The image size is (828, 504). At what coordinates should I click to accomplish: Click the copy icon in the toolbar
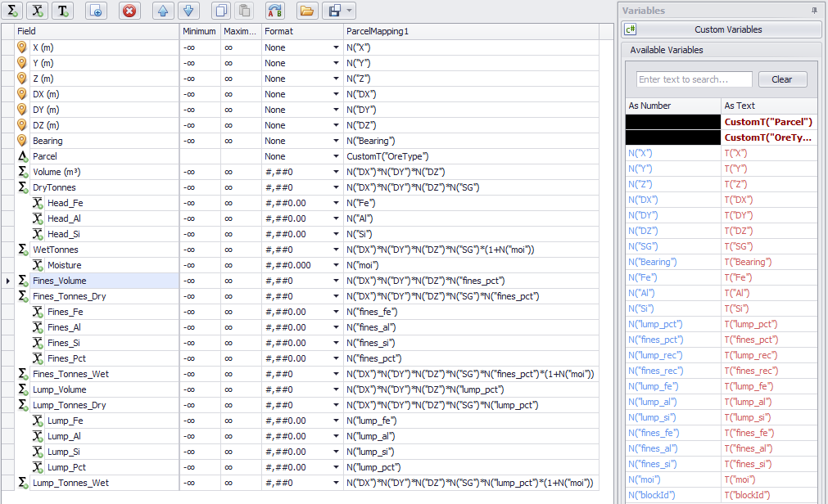(219, 11)
